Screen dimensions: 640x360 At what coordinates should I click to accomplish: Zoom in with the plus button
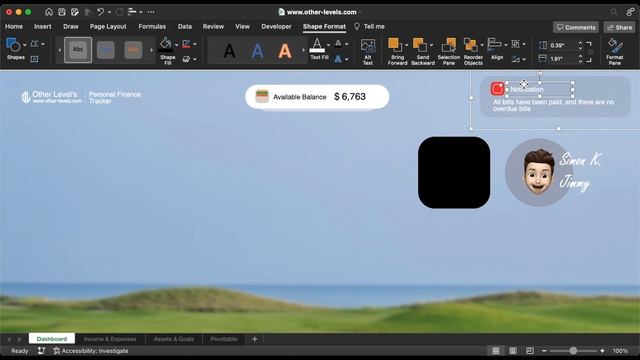click(602, 351)
